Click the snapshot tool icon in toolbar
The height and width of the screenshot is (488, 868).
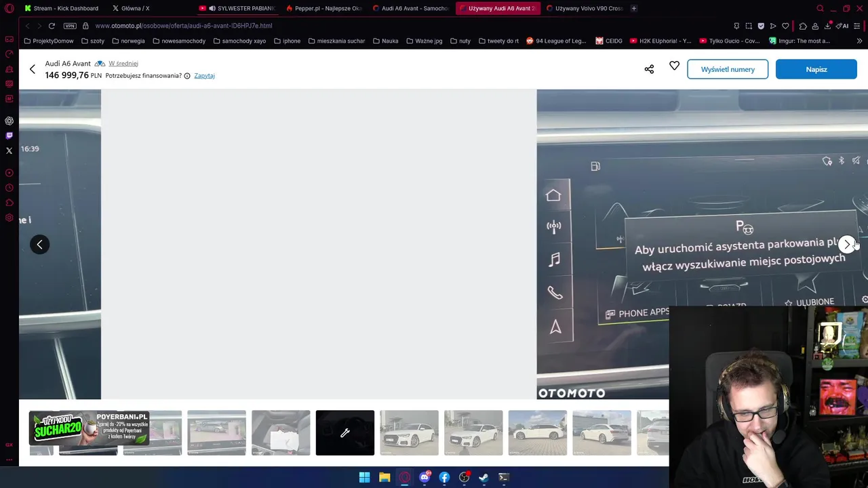pos(749,26)
